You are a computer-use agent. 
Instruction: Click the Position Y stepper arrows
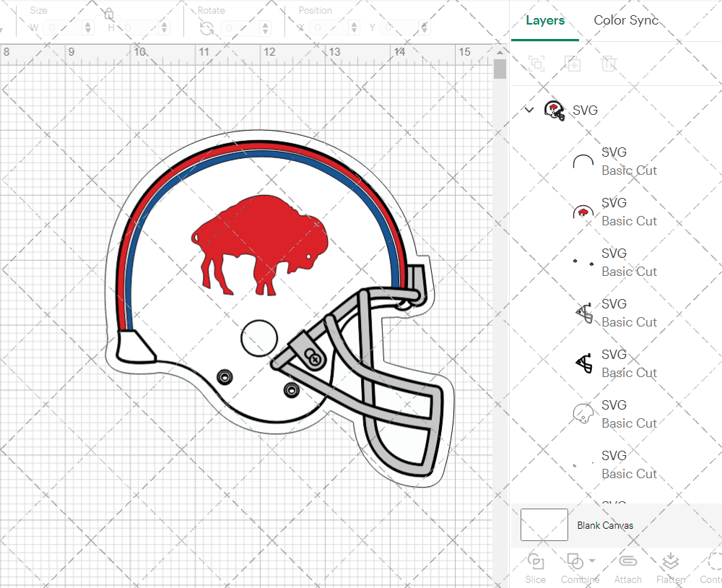click(424, 27)
